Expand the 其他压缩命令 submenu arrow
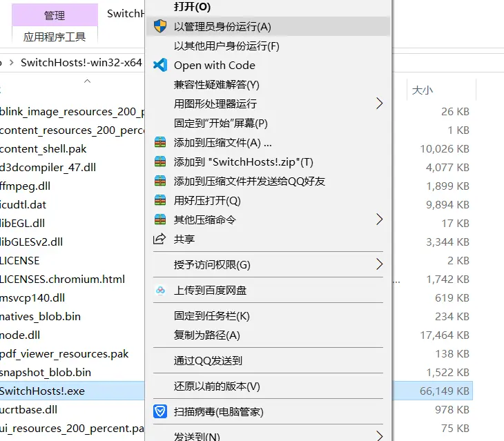The width and height of the screenshot is (504, 441). [x=379, y=219]
